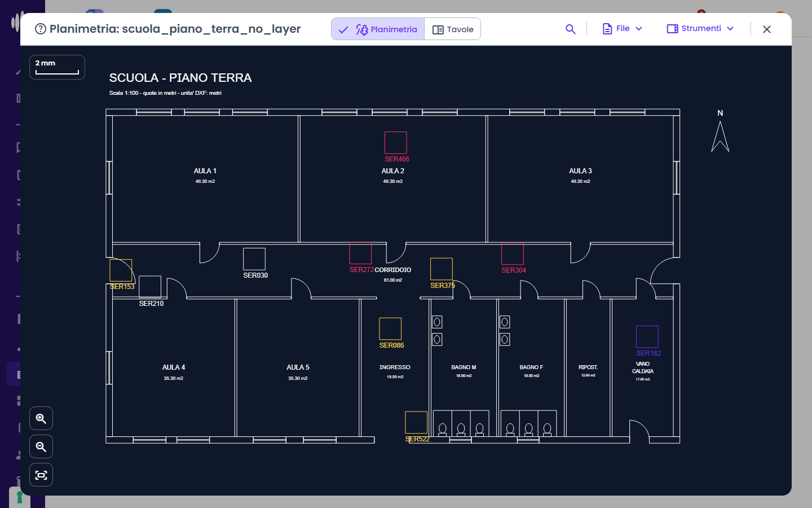Viewport: 812px width, 508px height.
Task: Switch to the Tavole view
Action: tap(453, 29)
